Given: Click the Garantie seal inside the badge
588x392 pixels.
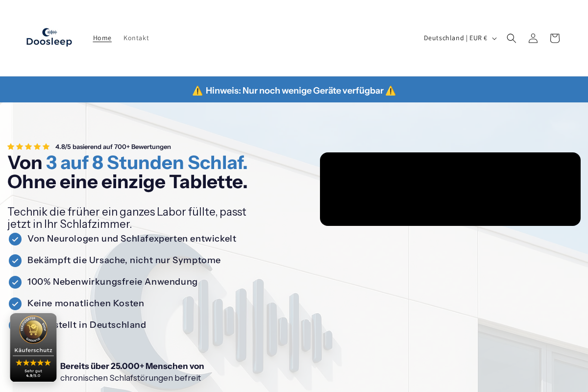Looking at the screenshot, I should coord(33,330).
